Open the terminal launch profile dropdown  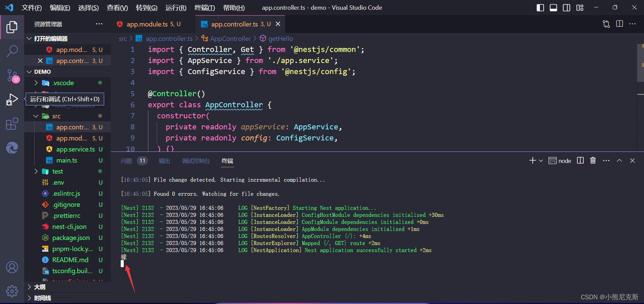(541, 161)
